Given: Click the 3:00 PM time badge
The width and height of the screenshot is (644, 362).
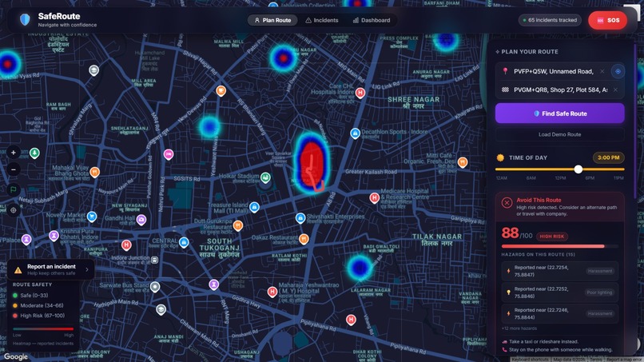Looking at the screenshot, I should click(x=608, y=157).
